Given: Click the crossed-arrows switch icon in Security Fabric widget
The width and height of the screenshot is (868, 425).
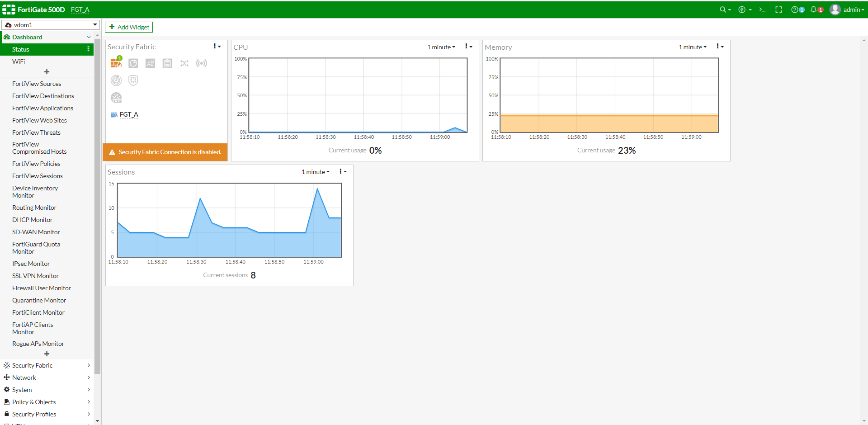Looking at the screenshot, I should (184, 63).
